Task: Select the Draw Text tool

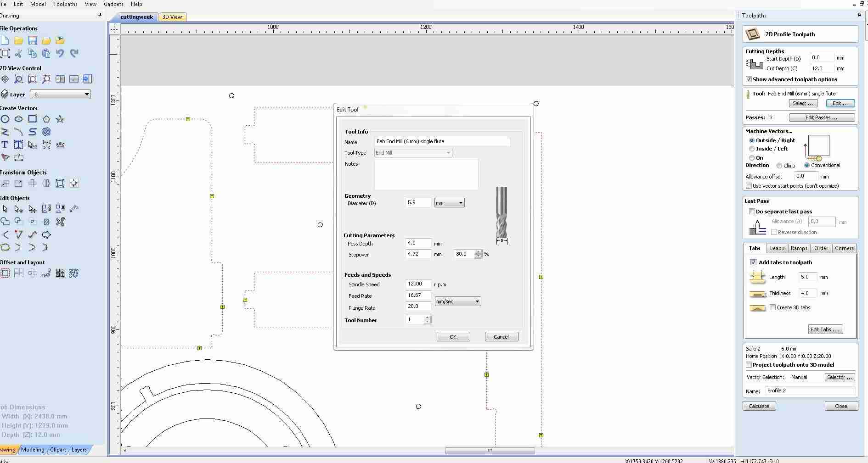Action: pos(5,145)
